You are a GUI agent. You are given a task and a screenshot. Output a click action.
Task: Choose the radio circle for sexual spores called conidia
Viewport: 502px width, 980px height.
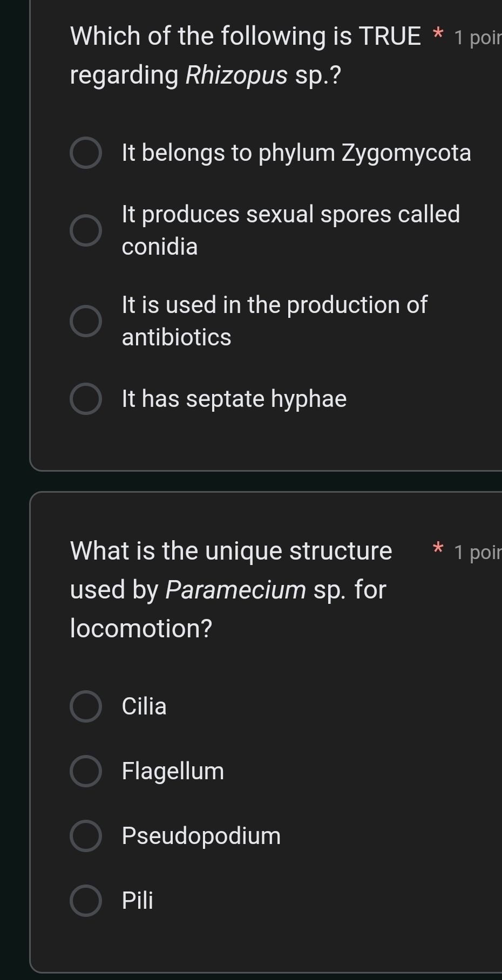[x=86, y=230]
